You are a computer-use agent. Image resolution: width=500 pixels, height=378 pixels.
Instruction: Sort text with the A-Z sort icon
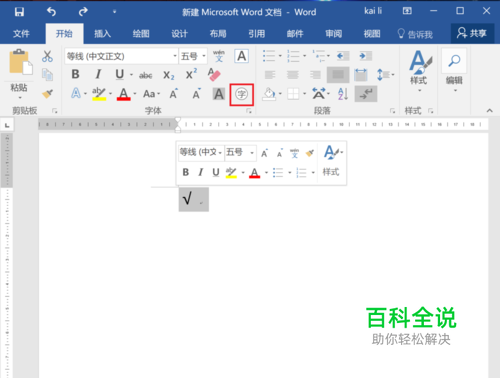pyautogui.click(x=343, y=94)
